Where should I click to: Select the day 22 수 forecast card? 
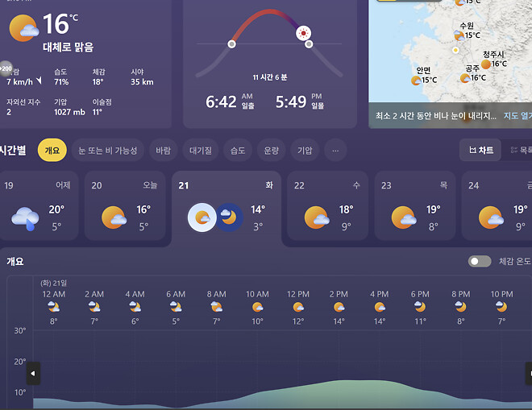click(327, 206)
